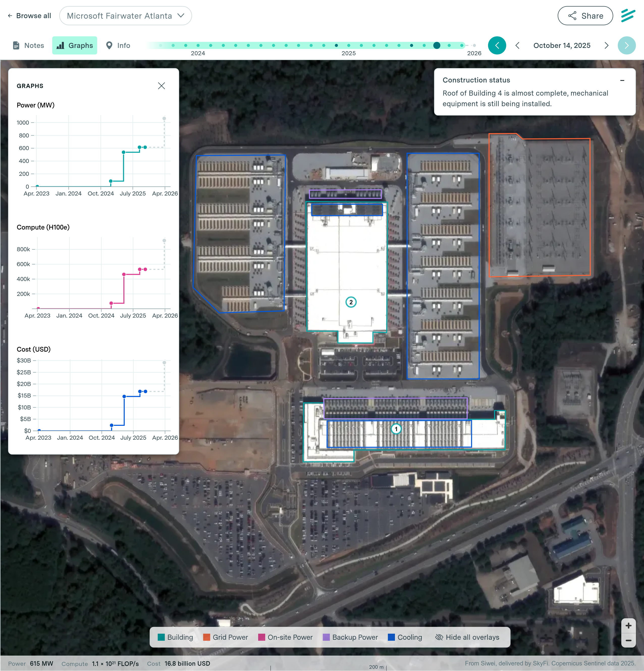Toggle Backup Power swatch in legend
Viewport: 644px width, 671px height.
click(326, 637)
